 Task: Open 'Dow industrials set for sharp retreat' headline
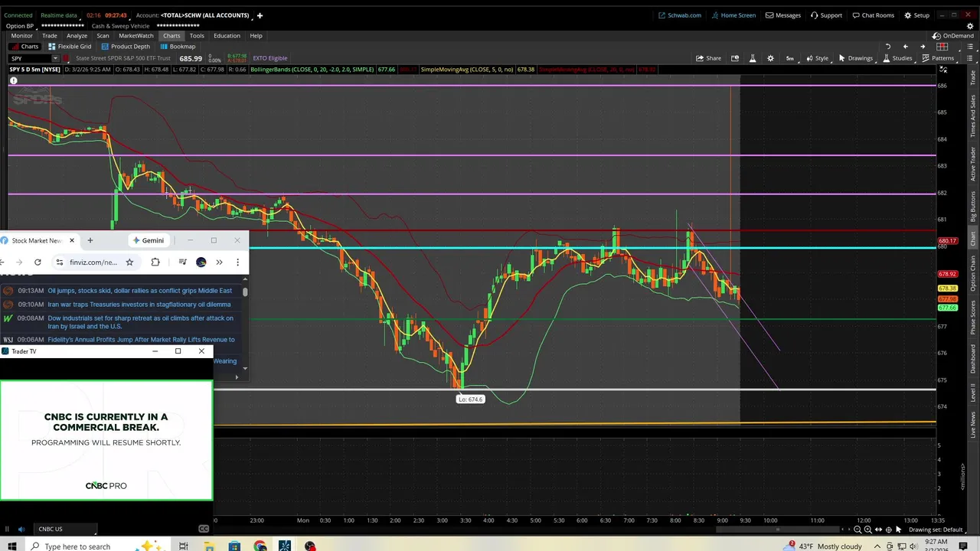141,322
